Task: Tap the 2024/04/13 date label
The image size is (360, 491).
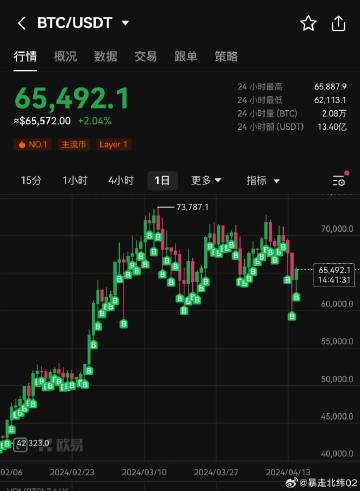Action: (x=288, y=472)
